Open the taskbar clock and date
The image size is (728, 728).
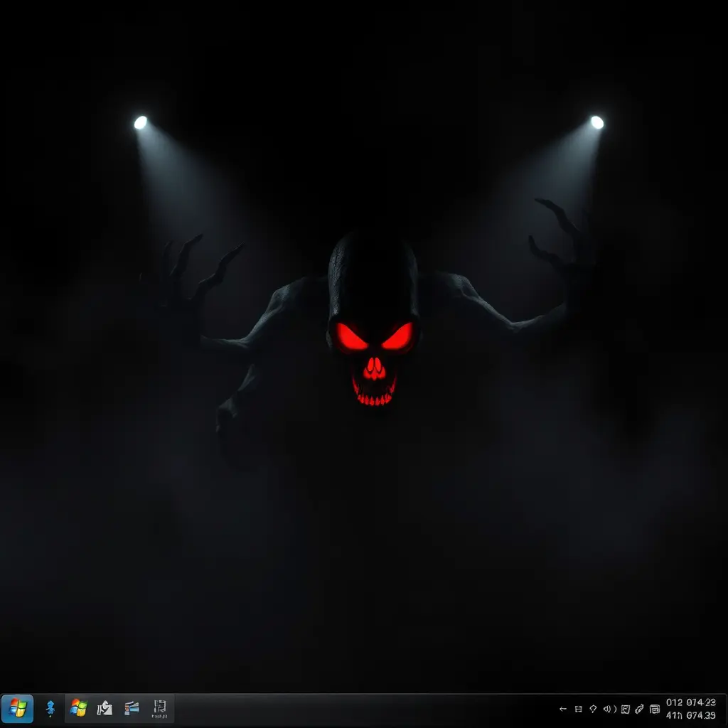[x=690, y=709]
